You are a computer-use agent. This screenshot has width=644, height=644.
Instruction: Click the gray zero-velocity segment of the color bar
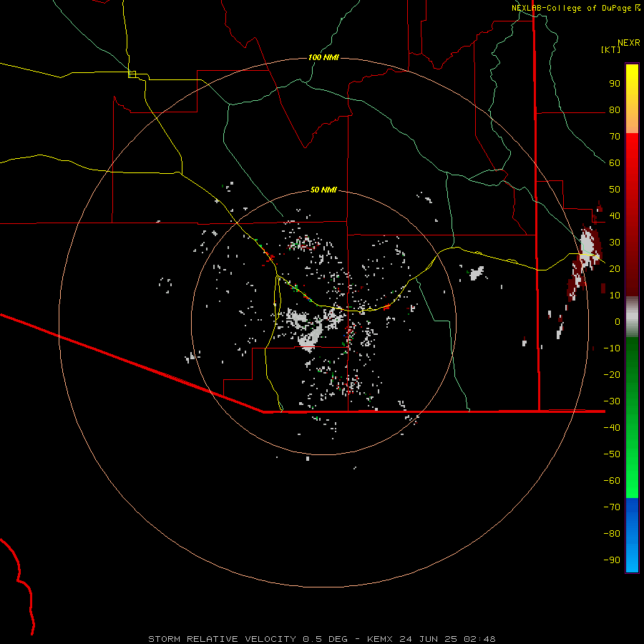632,317
